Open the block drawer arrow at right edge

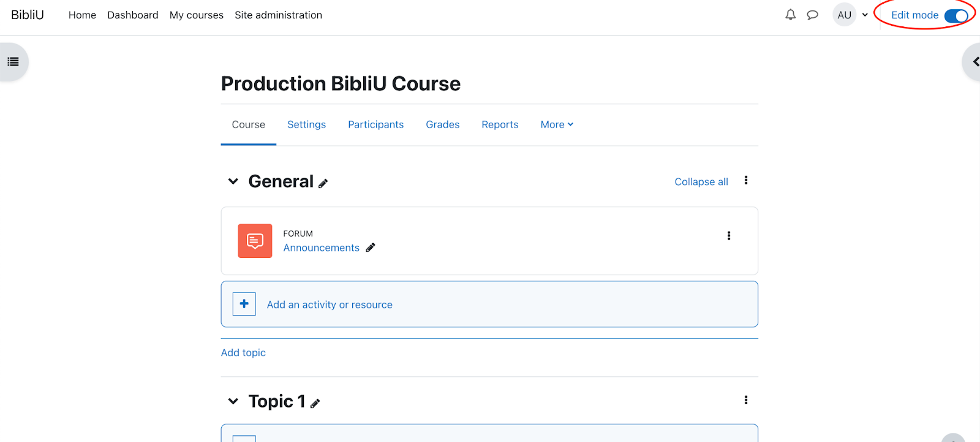click(976, 62)
